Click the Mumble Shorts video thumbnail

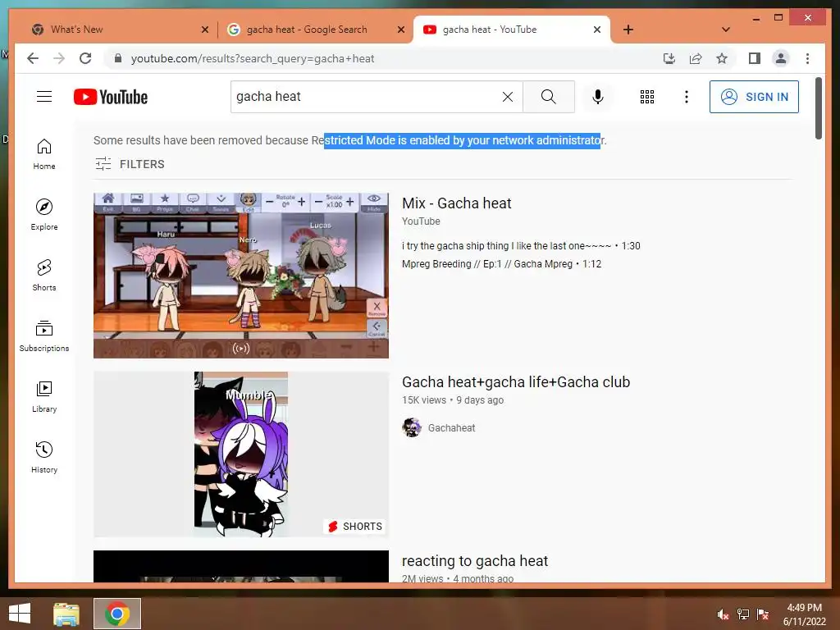coord(241,454)
